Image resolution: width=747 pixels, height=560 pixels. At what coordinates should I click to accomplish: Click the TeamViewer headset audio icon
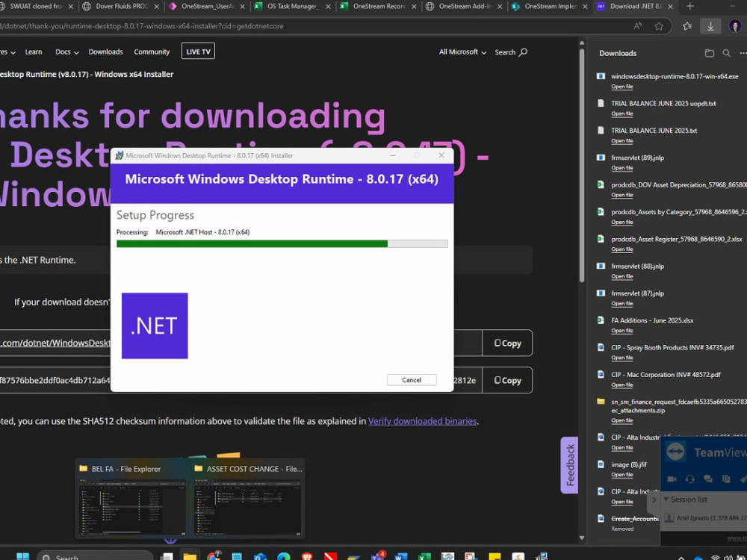689,479
